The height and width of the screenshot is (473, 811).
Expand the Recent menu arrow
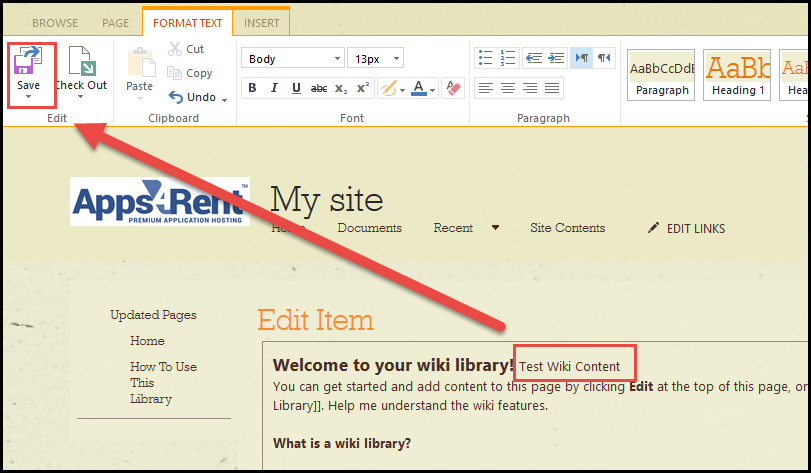(x=495, y=227)
